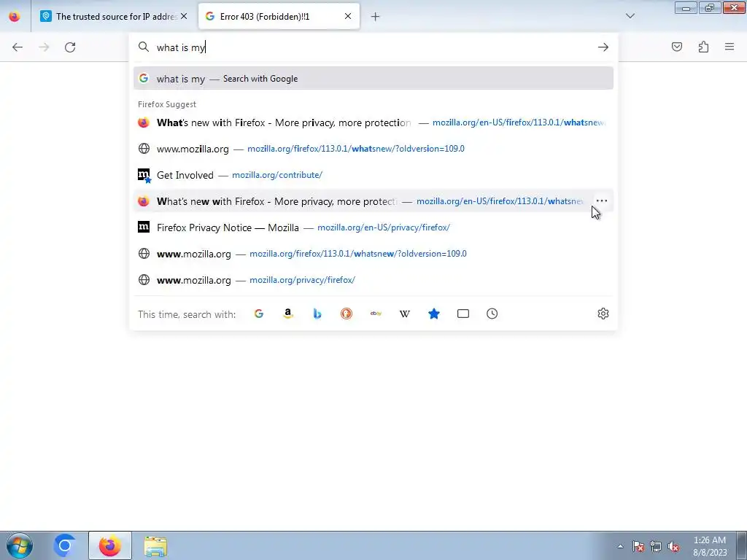Viewport: 747px width, 560px height.
Task: Open the Save to Pocket button
Action: coord(677,47)
